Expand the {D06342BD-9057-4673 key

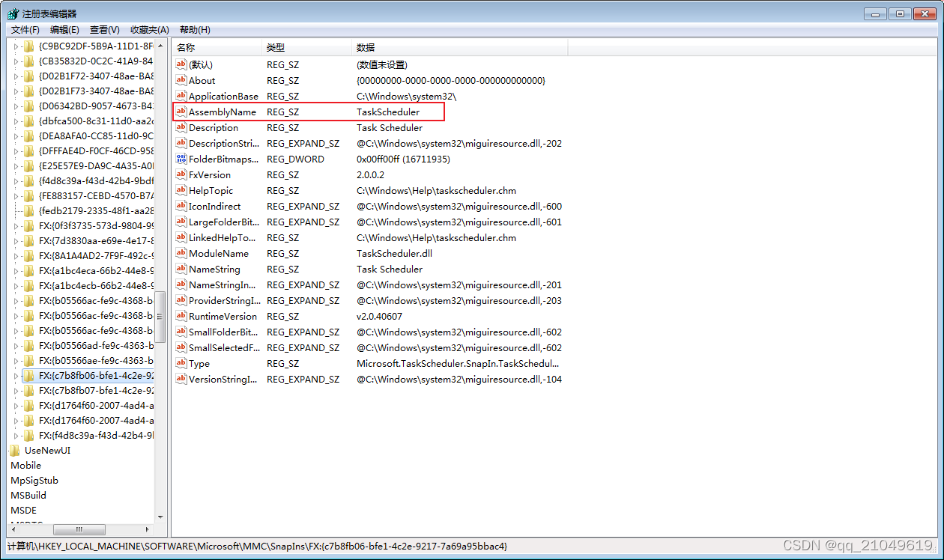click(16, 106)
